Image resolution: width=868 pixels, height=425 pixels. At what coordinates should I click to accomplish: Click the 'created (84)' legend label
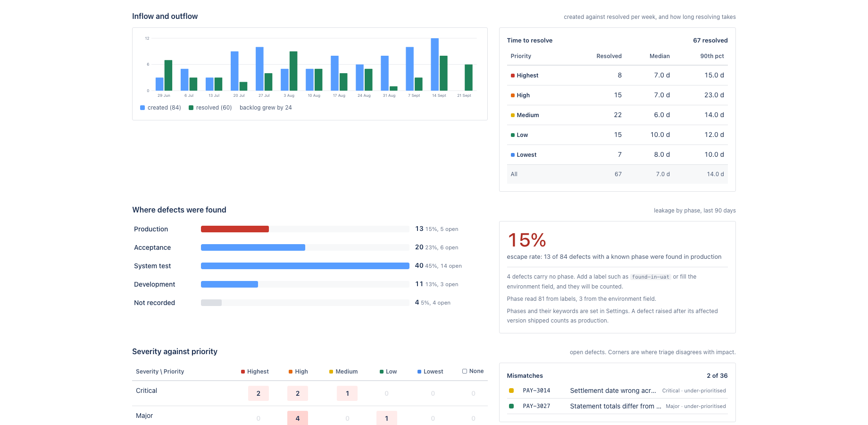[x=164, y=108]
